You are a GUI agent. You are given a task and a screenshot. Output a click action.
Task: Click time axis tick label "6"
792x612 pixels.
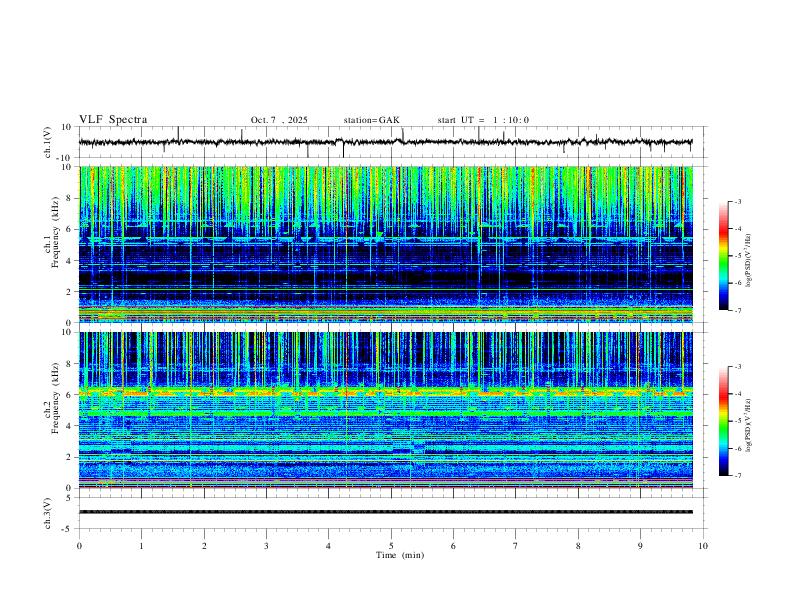[454, 546]
